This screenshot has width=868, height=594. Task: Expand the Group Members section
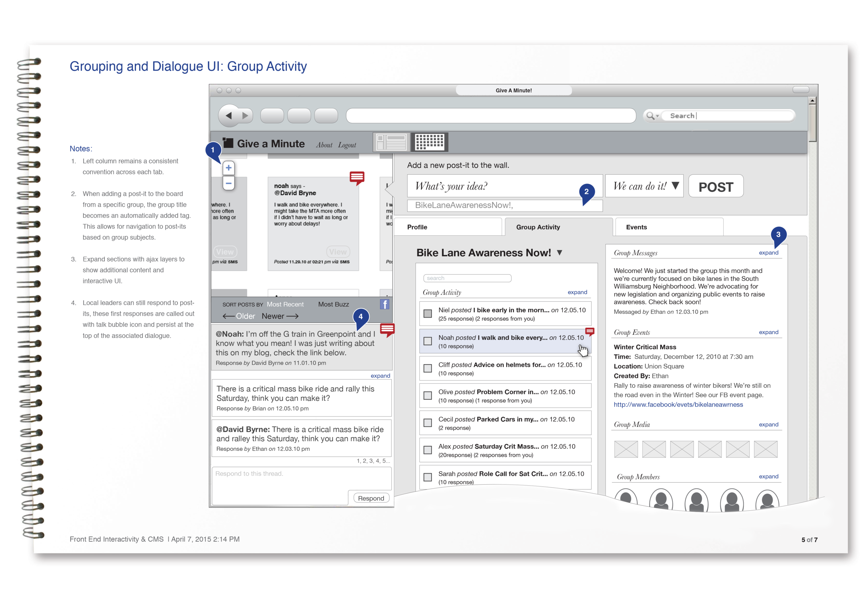tap(769, 476)
